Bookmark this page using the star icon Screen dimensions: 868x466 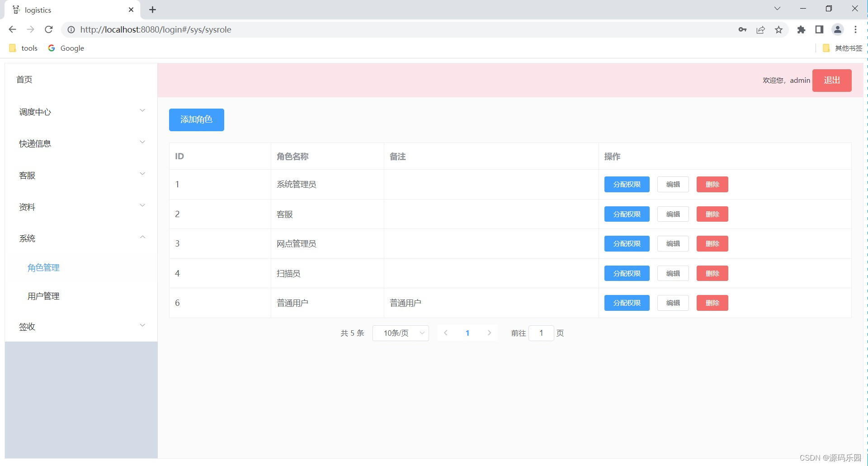click(x=778, y=29)
